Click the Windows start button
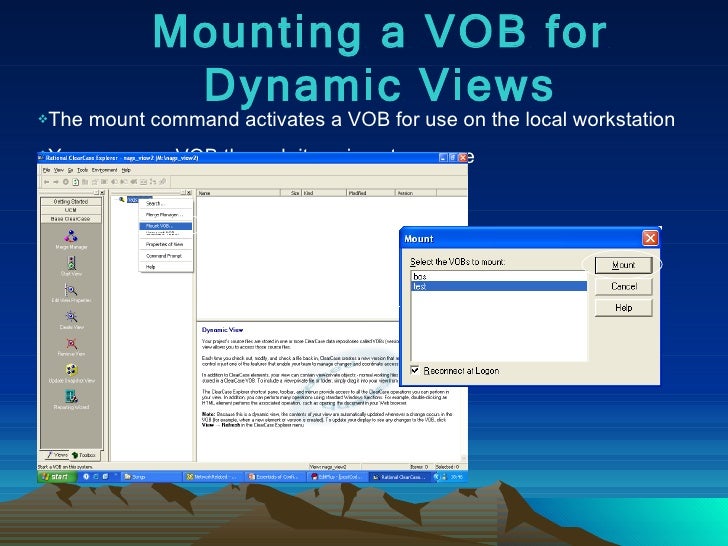 coord(57,477)
